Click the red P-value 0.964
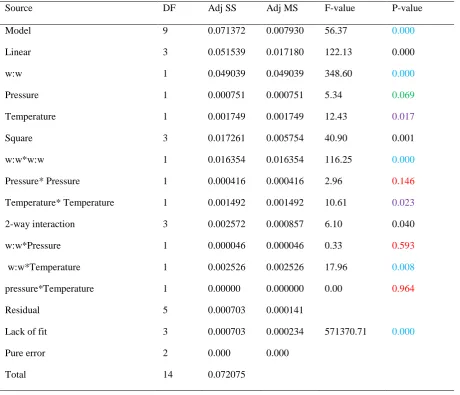The image size is (460, 395). 403,289
